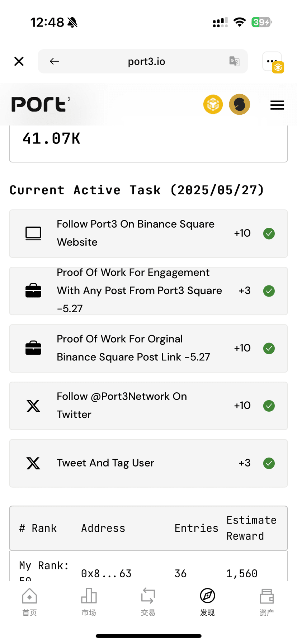Open the three-dots browser menu
The image size is (297, 644).
(x=272, y=61)
